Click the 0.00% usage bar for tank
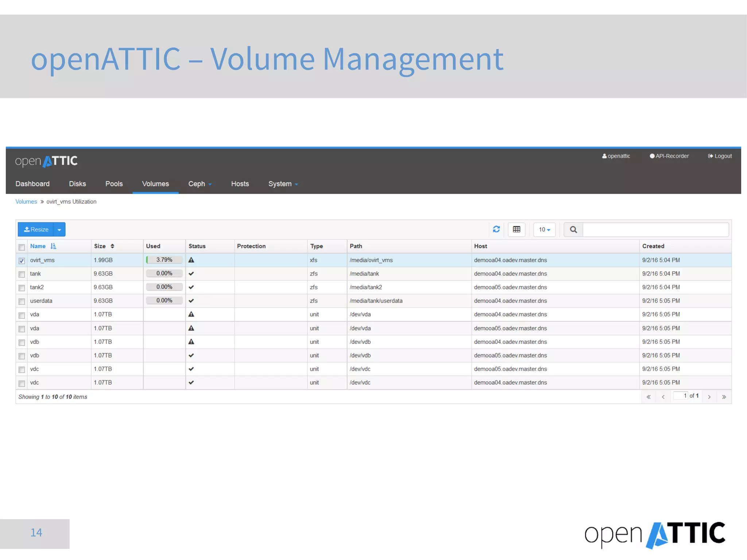 click(x=164, y=273)
